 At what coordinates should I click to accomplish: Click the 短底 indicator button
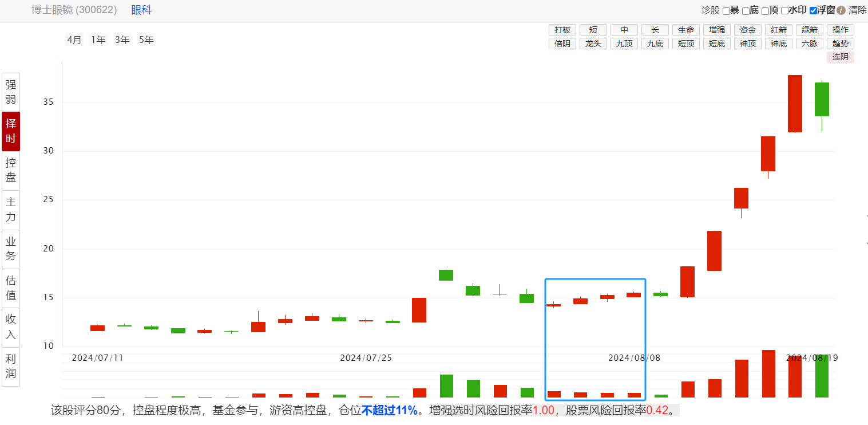pyautogui.click(x=717, y=44)
